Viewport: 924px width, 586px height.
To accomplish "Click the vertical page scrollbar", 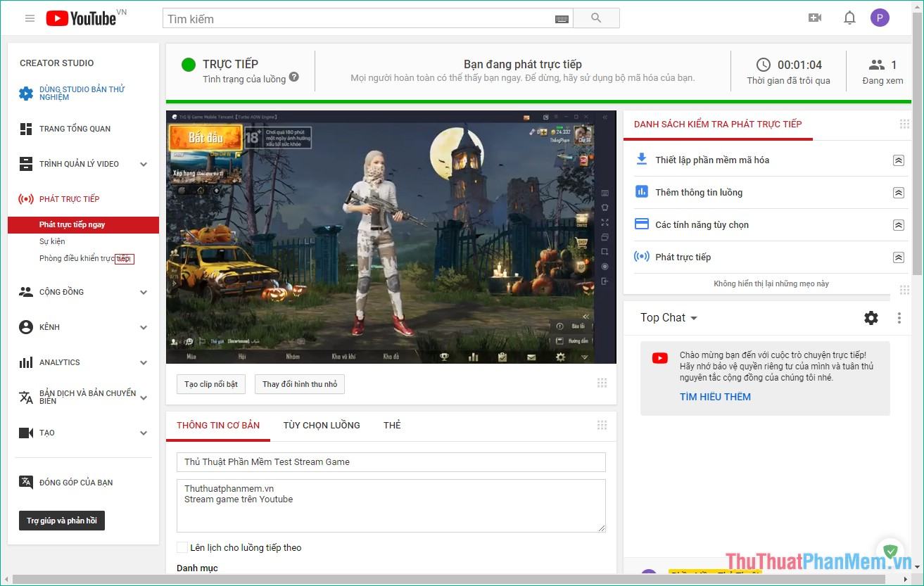I will point(917,143).
